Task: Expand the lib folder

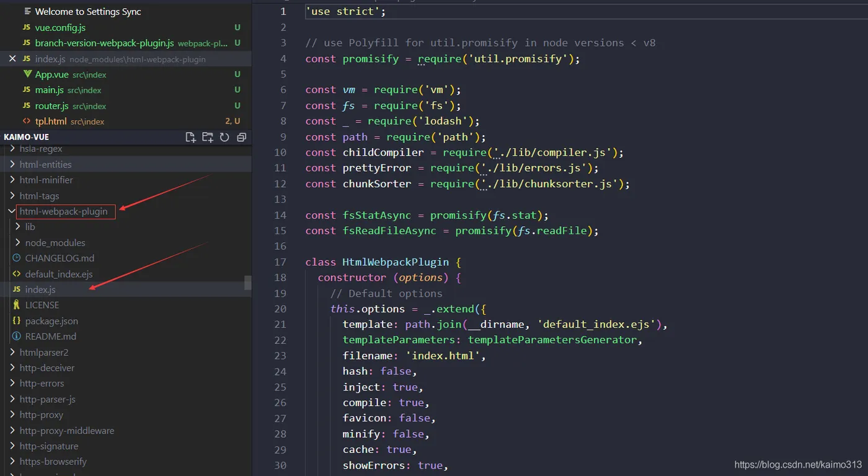Action: coord(17,227)
